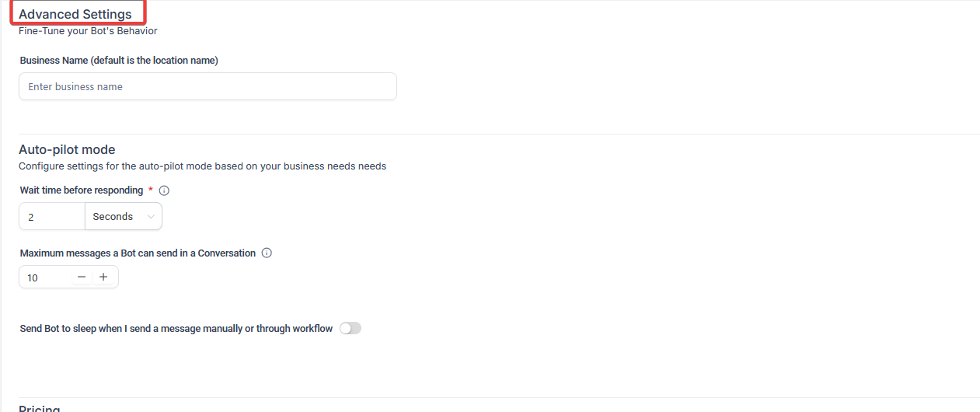This screenshot has width=980, height=412.
Task: Click the Send Bot to sleep label text
Action: coord(176,329)
